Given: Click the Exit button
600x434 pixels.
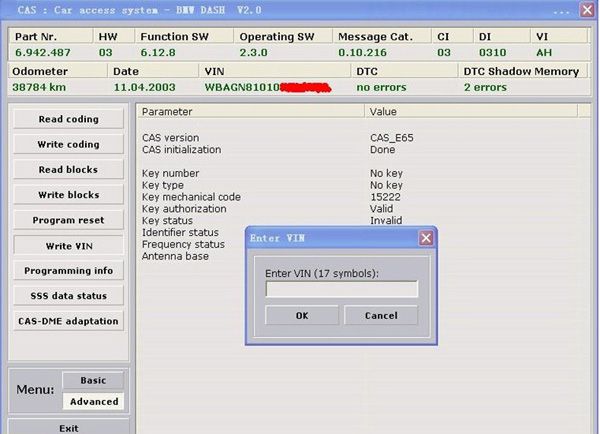Looking at the screenshot, I should point(68,427).
